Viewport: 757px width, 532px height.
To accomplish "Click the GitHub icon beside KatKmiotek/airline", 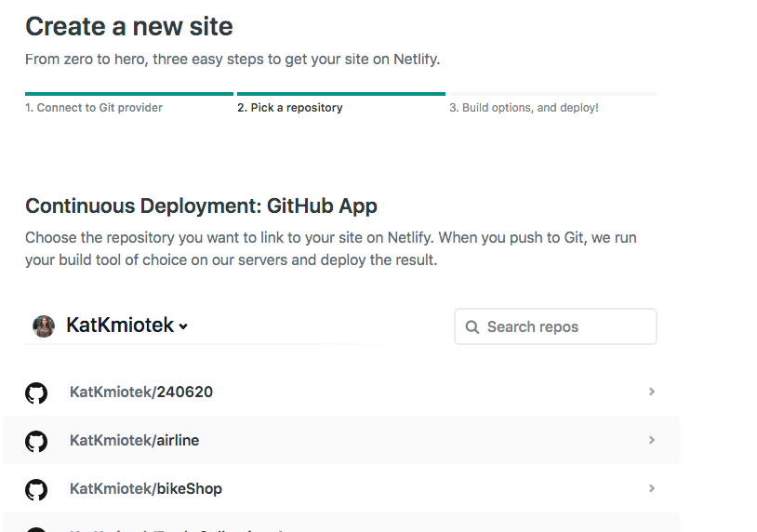I will tap(36, 441).
